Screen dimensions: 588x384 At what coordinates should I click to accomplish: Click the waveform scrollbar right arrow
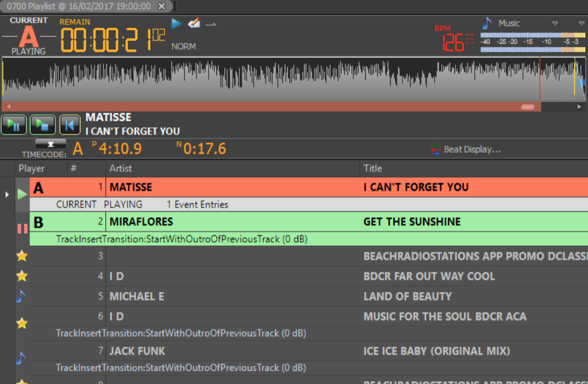click(579, 107)
